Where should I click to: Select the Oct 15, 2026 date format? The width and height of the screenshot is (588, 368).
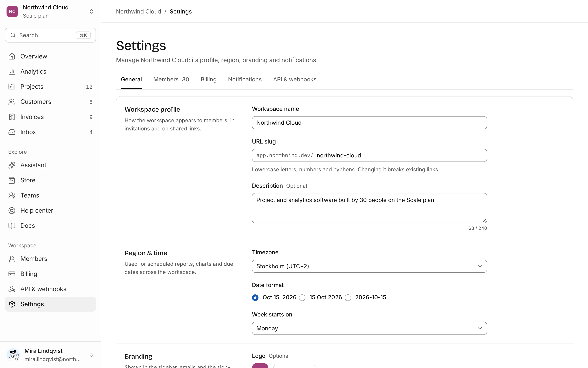[x=255, y=298]
